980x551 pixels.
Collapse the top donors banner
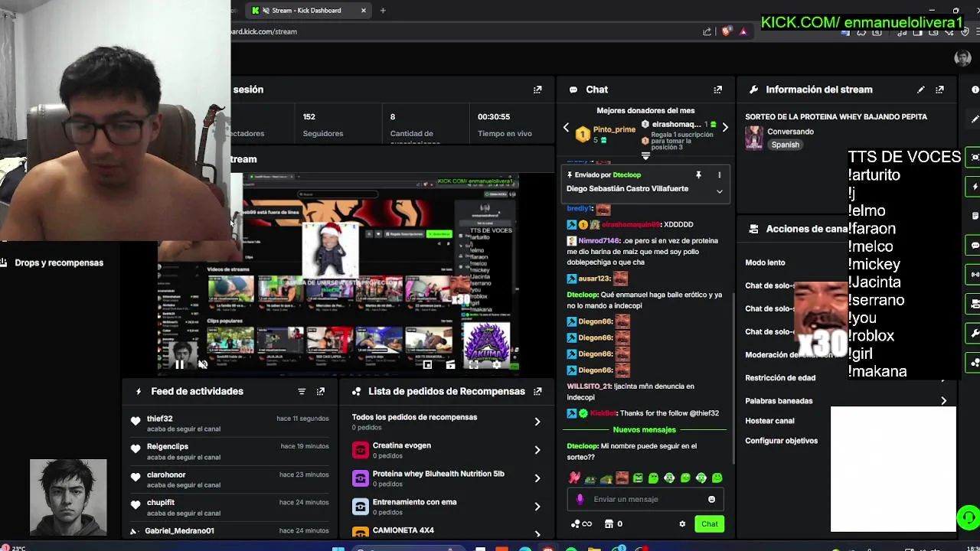(x=645, y=156)
